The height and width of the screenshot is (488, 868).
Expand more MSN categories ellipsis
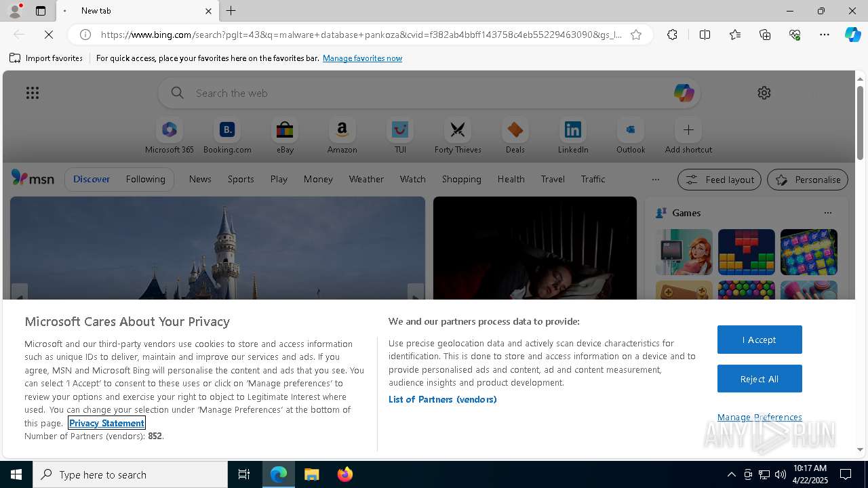pos(655,180)
